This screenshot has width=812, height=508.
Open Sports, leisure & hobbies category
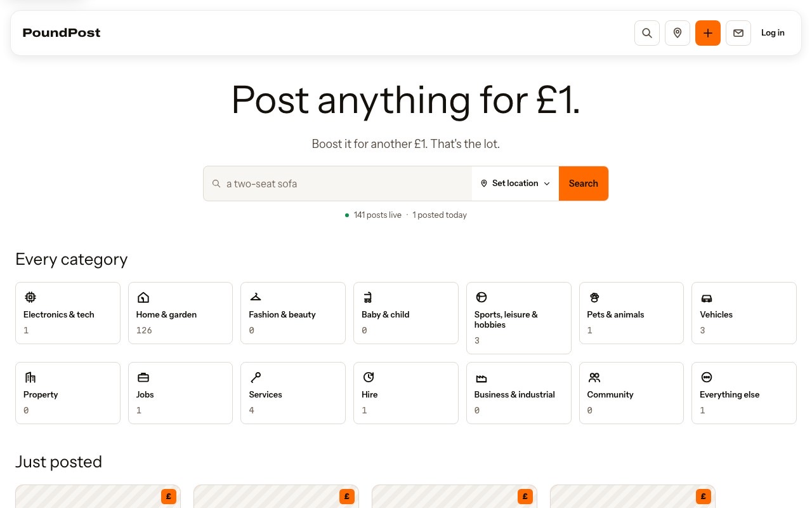click(x=519, y=318)
